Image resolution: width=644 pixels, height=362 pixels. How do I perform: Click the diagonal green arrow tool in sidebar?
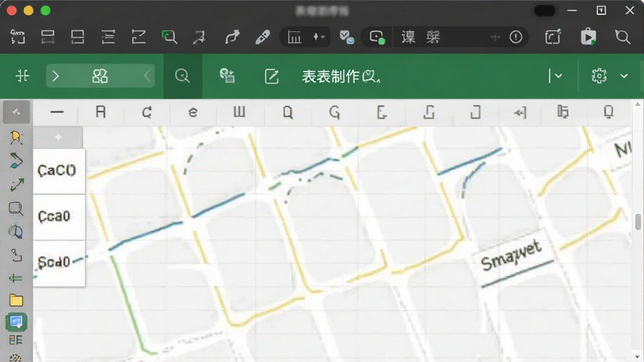(x=16, y=185)
